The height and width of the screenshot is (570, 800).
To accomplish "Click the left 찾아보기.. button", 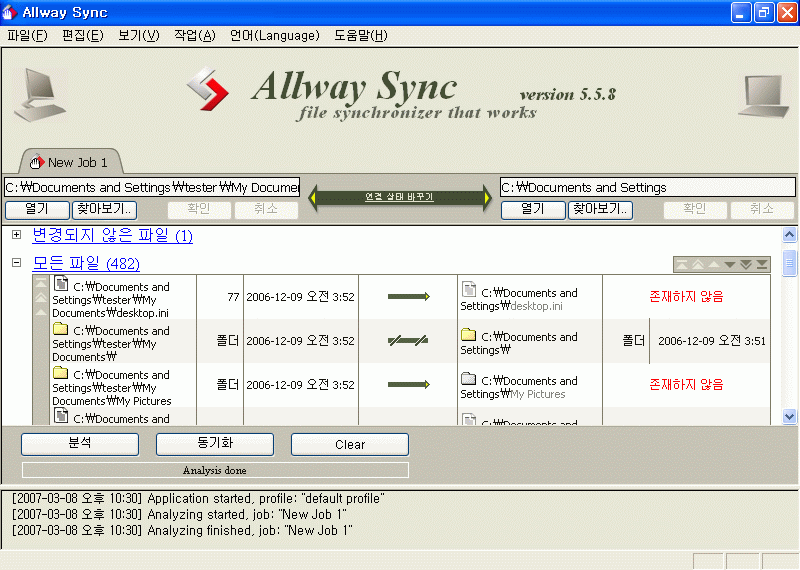I will tap(104, 210).
